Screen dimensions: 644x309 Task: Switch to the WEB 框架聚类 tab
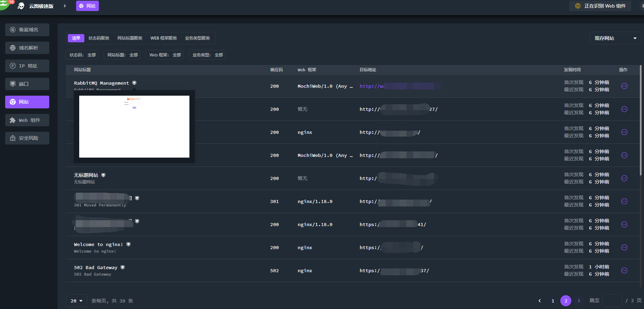coord(164,38)
